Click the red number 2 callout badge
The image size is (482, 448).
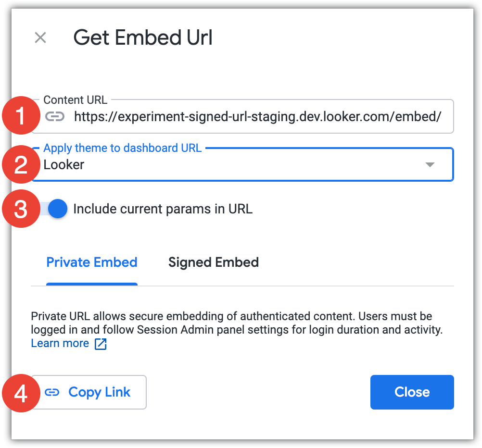click(x=21, y=165)
